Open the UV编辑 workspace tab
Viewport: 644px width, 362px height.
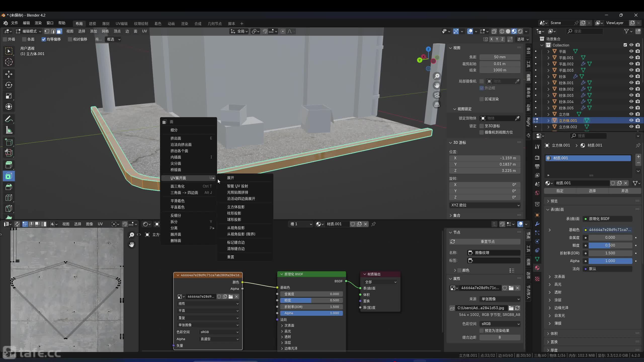coord(122,24)
